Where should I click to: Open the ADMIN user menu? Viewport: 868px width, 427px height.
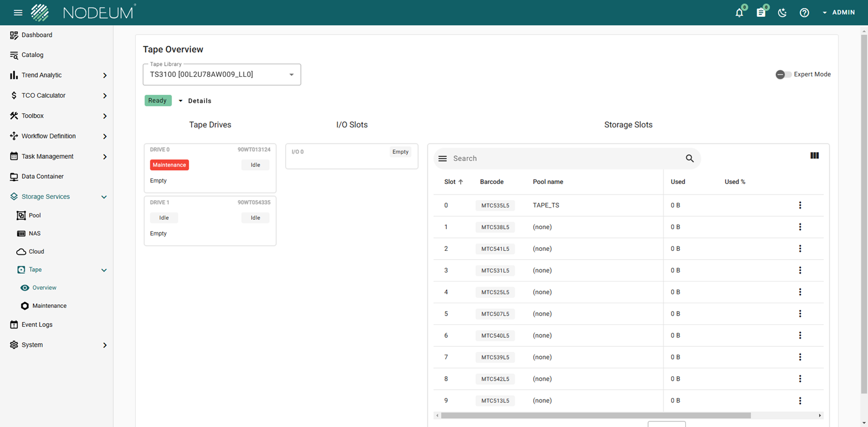click(838, 12)
